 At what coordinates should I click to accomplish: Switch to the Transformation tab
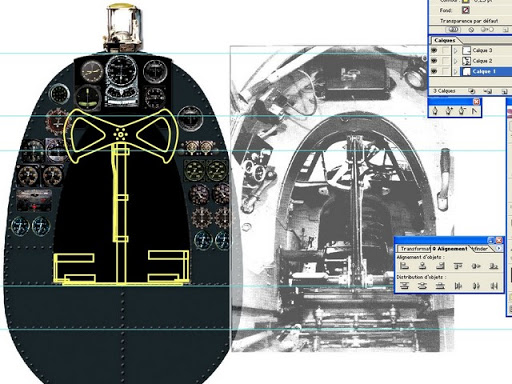pos(414,249)
